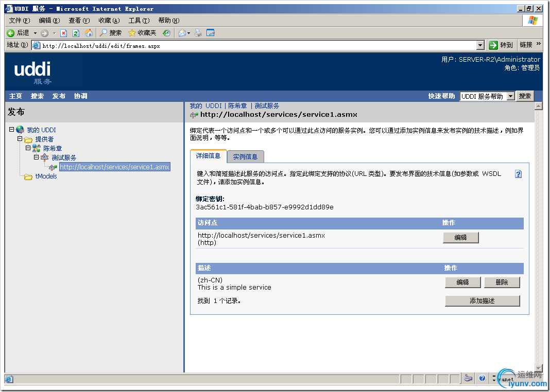Viewport: 550px width, 392px height.
Task: Open the mail options dropdown arrow
Action: [x=188, y=33]
